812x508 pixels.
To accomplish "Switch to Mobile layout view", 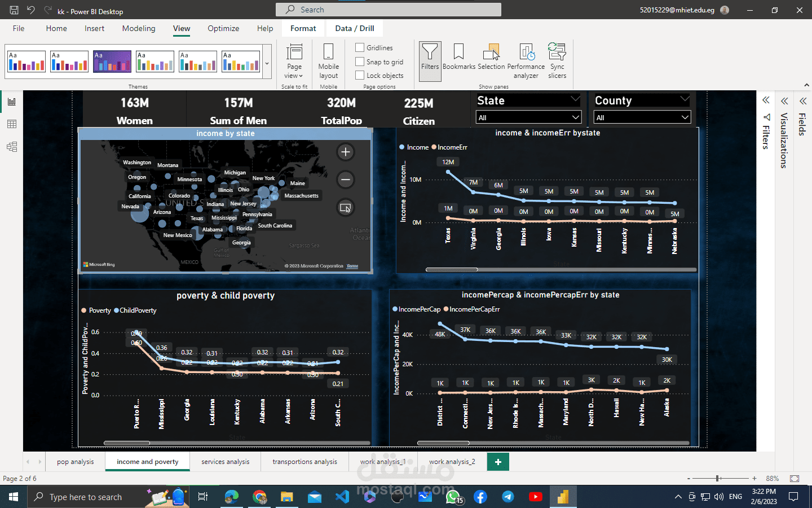I will point(328,61).
